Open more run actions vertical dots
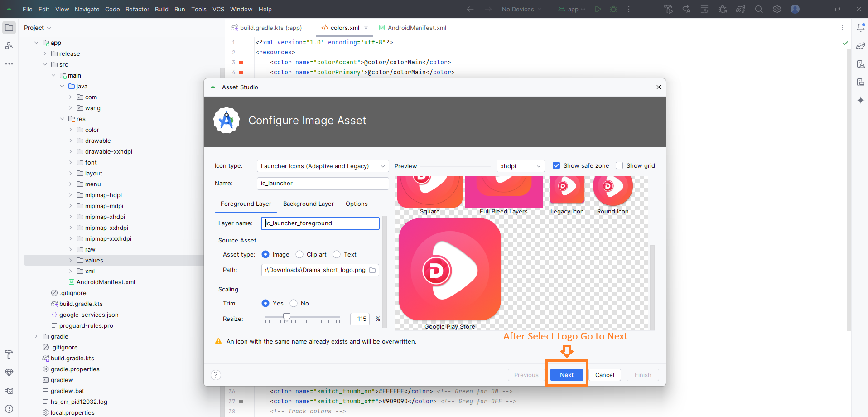Viewport: 868px width, 417px height. (629, 9)
